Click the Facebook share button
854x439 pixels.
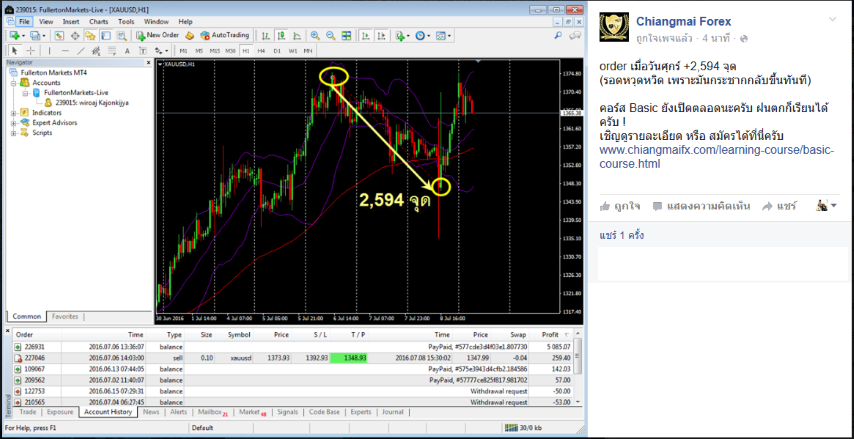point(779,206)
